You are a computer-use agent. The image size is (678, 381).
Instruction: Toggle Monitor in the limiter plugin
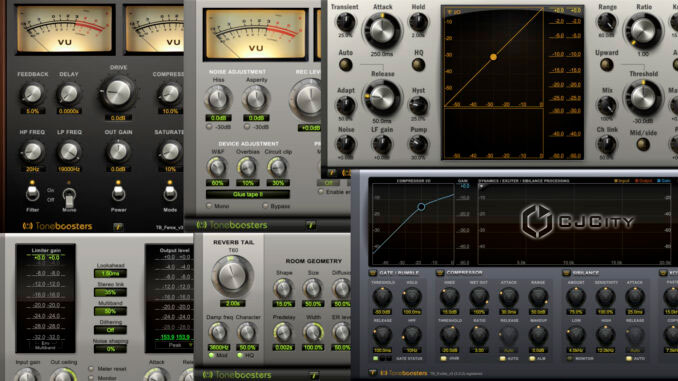point(91,378)
